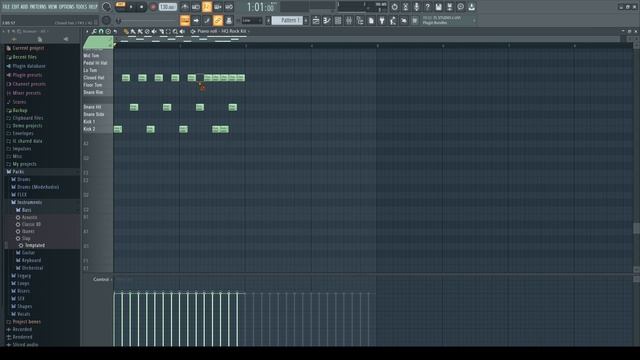
Task: Toggle the metronome icon
Action: click(185, 7)
